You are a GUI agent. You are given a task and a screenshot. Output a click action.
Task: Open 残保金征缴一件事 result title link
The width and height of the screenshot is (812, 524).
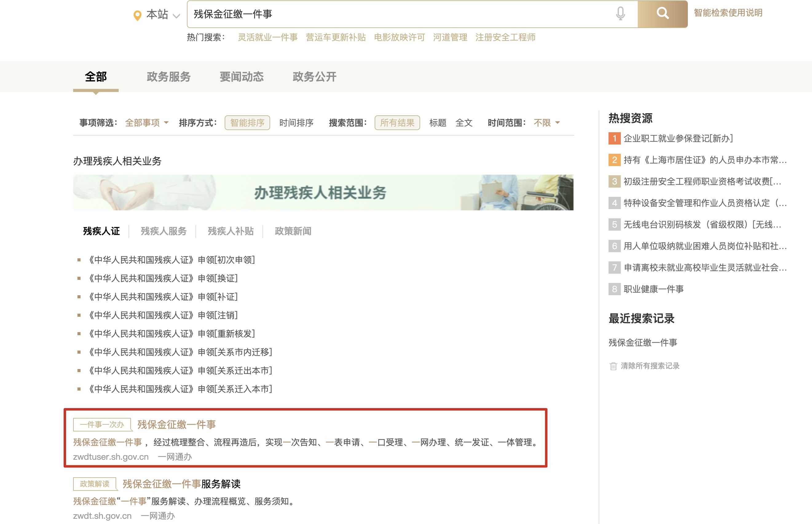point(176,424)
